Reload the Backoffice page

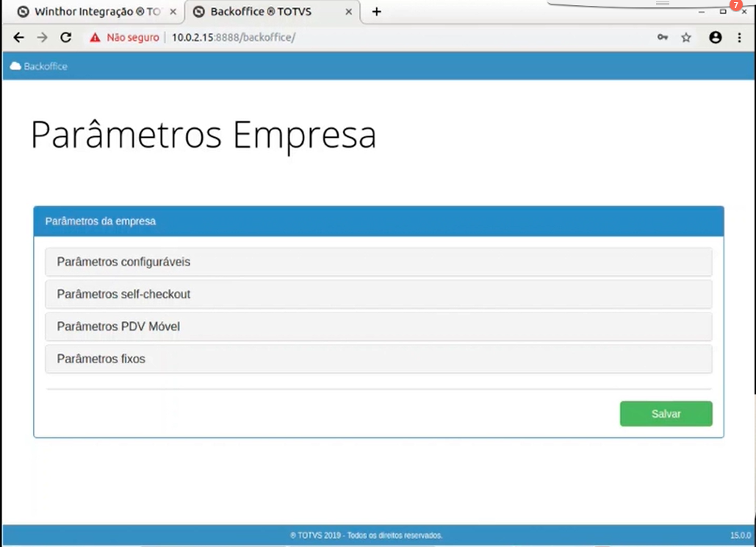coord(66,37)
